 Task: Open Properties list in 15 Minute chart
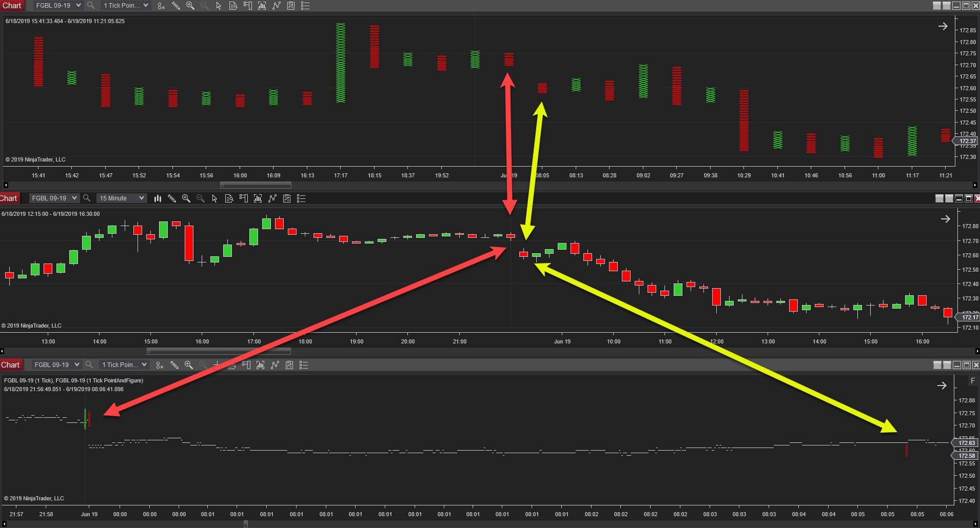point(301,198)
